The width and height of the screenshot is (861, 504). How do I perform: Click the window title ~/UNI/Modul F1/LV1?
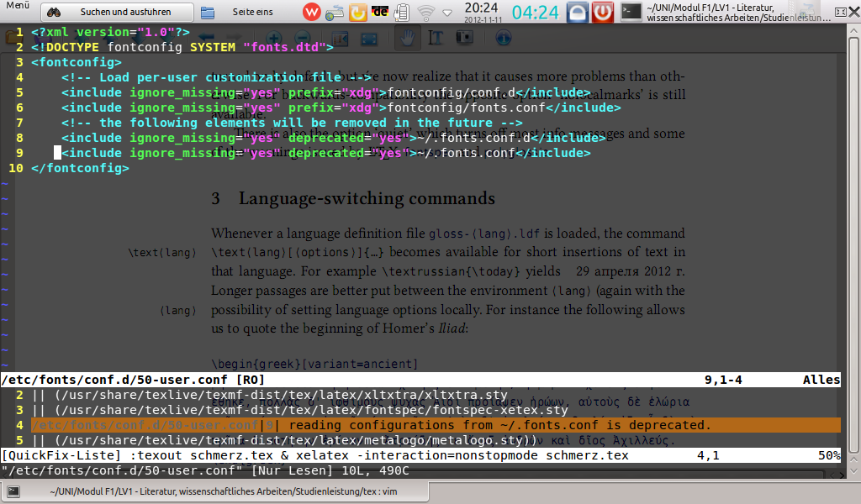point(738,13)
